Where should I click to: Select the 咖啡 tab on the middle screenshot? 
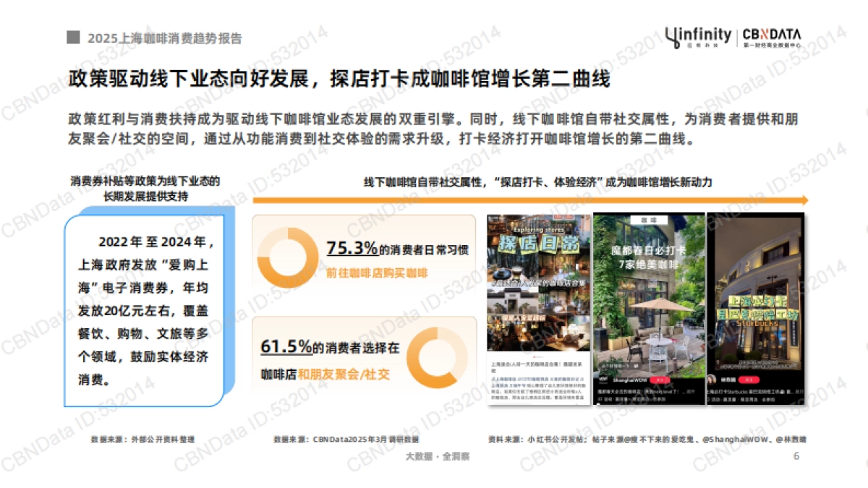(650, 219)
